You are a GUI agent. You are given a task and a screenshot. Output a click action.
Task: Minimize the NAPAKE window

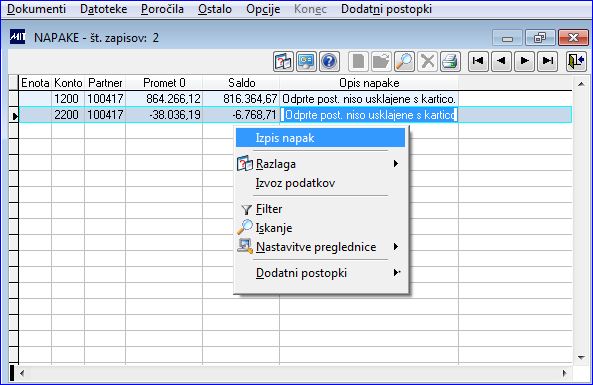507,38
